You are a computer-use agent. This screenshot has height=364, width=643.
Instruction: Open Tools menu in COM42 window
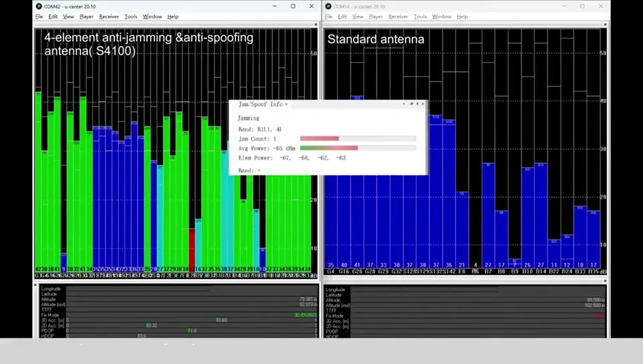[x=131, y=17]
